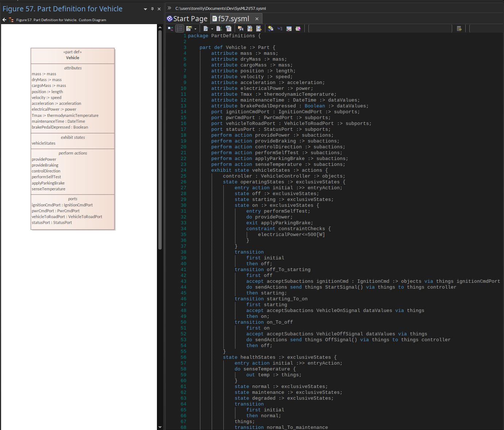This screenshot has width=504, height=430.
Task: Click the binoculars find-in-files icon
Action: (241, 28)
